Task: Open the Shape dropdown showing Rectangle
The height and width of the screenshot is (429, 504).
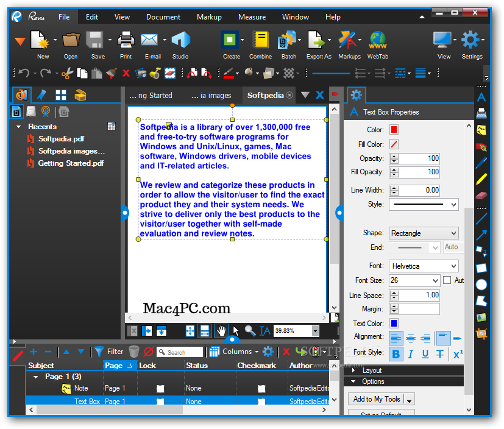Action: [424, 233]
